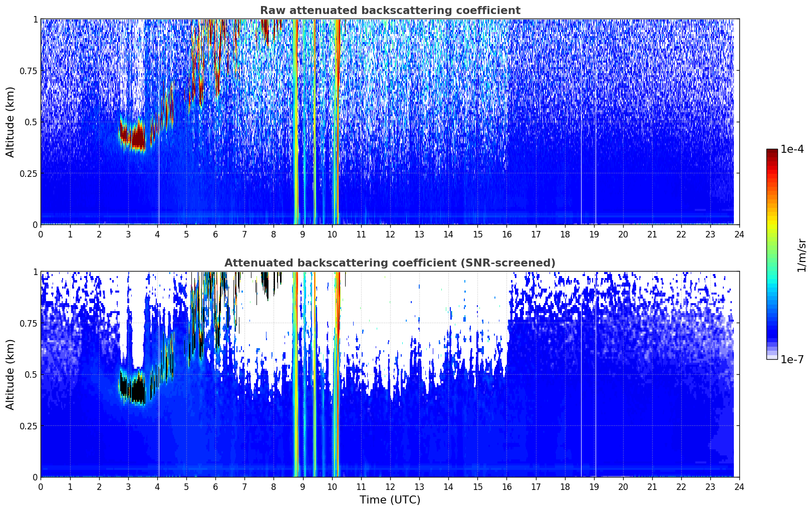The height and width of the screenshot is (511, 812).
Task: Click the top plot's 'Altitude (km)' label
Action: (x=11, y=122)
